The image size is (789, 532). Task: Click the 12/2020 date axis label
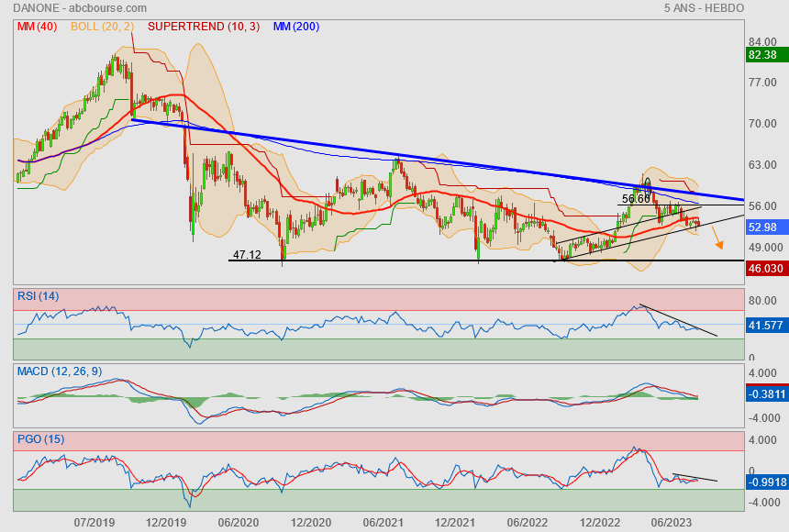(310, 523)
